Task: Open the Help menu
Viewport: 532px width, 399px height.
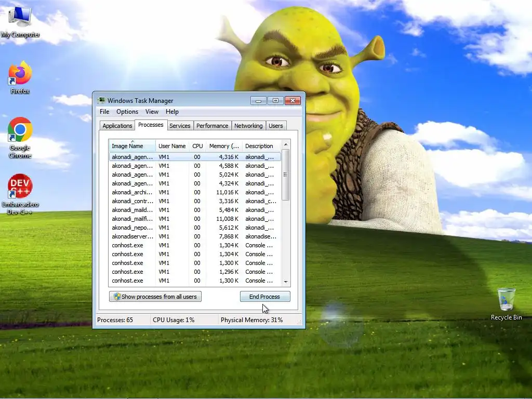Action: click(x=172, y=112)
